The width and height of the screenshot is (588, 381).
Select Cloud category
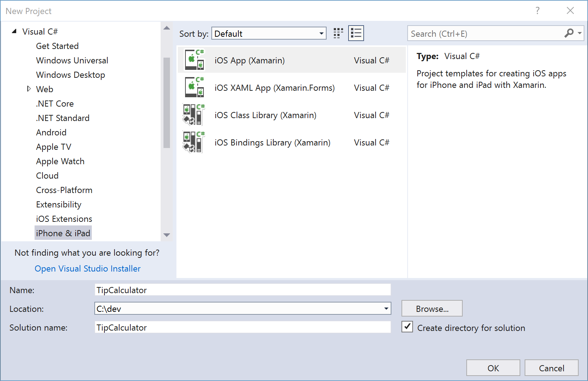point(47,176)
